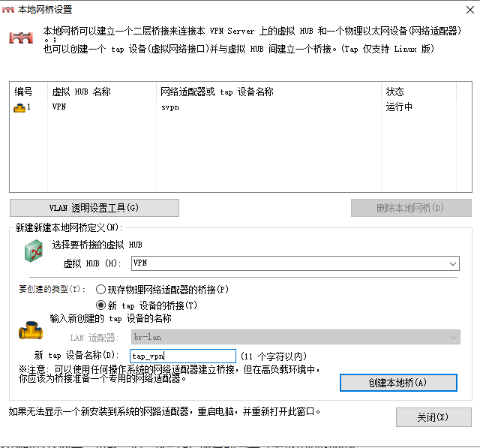Viewport: 480px width, 448px height.
Task: Click the red bridge icon beside the description
Action: click(x=21, y=38)
